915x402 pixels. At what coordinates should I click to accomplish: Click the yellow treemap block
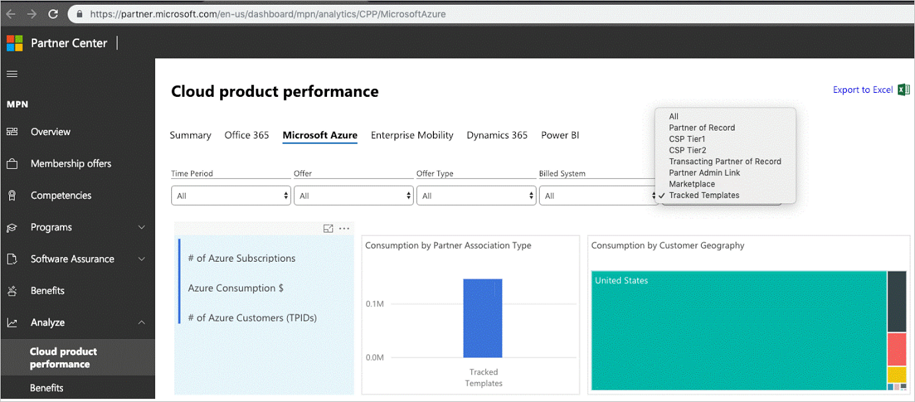tap(896, 375)
